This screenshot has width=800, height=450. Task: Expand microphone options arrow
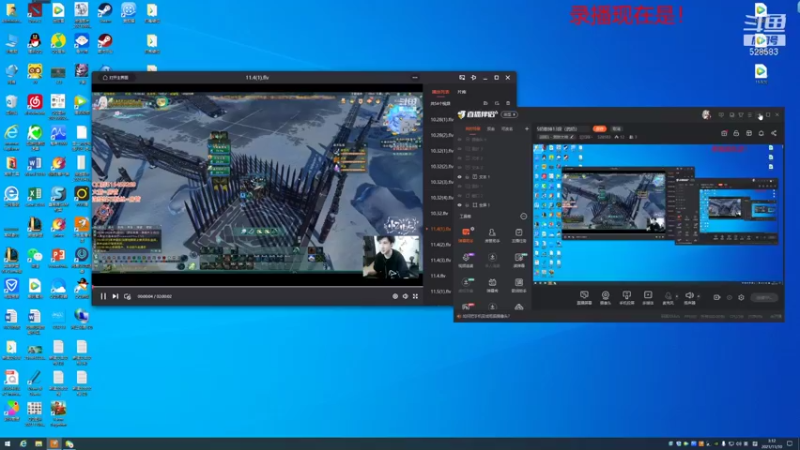pos(677,296)
